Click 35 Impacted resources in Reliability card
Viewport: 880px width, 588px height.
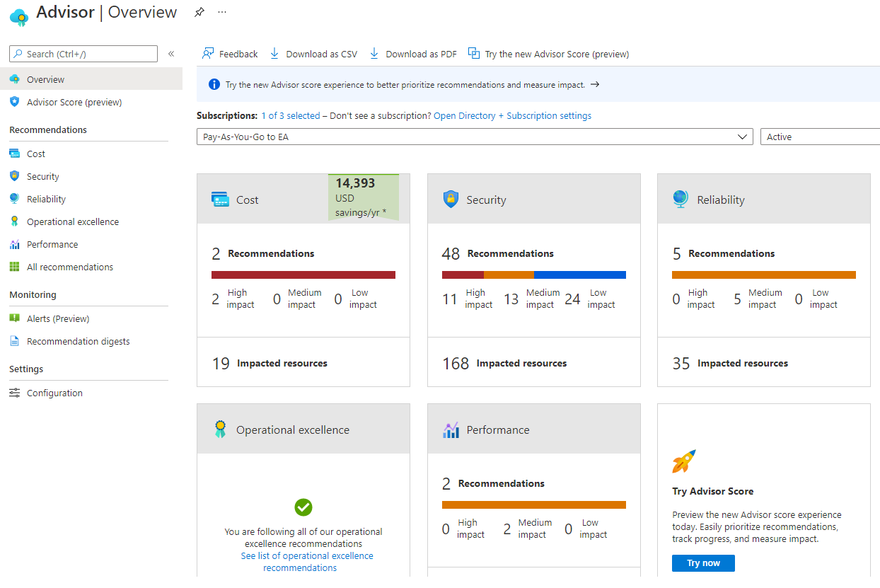click(730, 363)
